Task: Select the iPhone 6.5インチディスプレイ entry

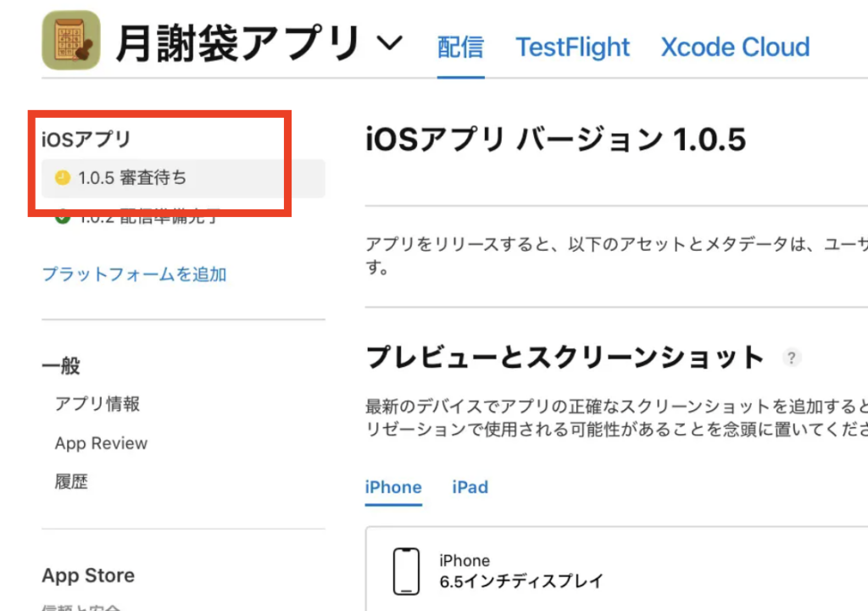Action: (x=520, y=571)
